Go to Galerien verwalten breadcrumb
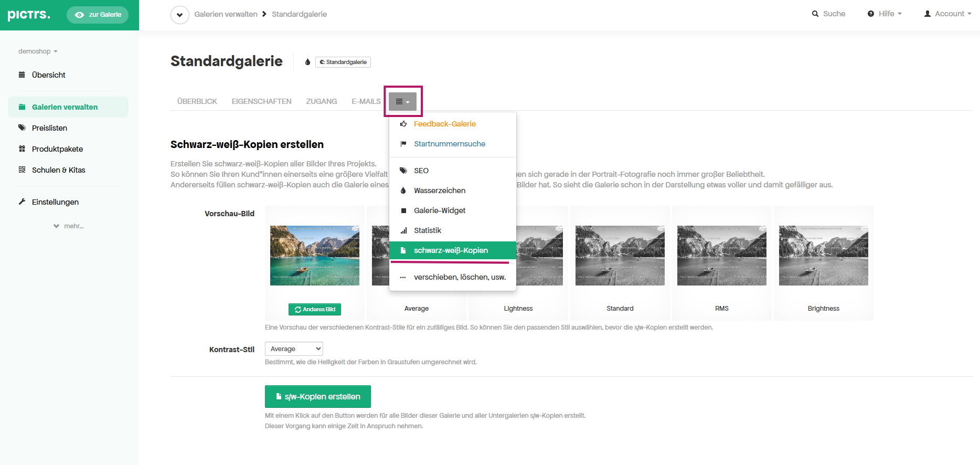Viewport: 980px width, 465px height. (x=226, y=14)
